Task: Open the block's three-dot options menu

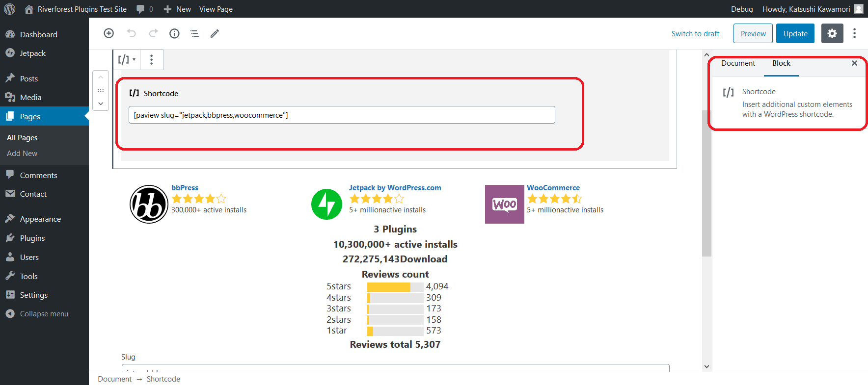Action: pyautogui.click(x=151, y=59)
